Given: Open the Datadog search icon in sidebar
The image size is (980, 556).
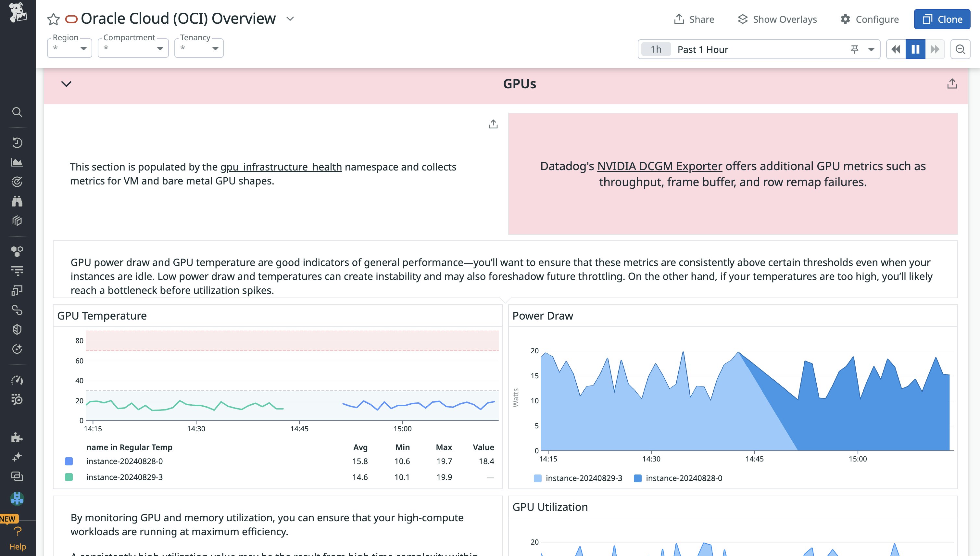Looking at the screenshot, I should [x=18, y=112].
